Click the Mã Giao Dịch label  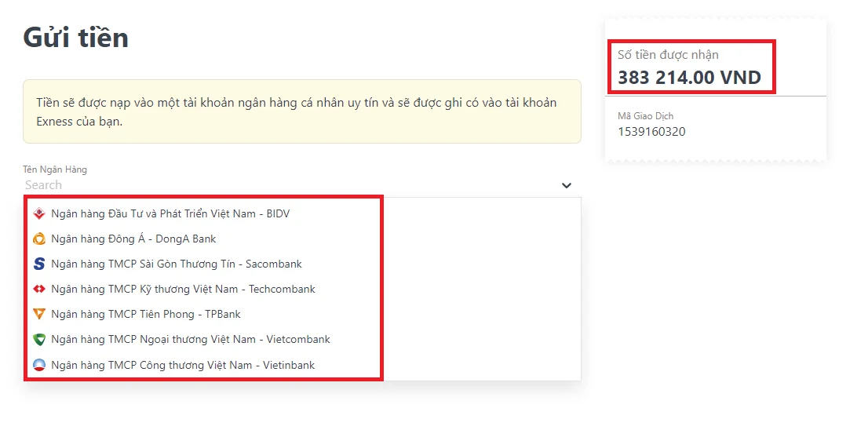coord(645,116)
